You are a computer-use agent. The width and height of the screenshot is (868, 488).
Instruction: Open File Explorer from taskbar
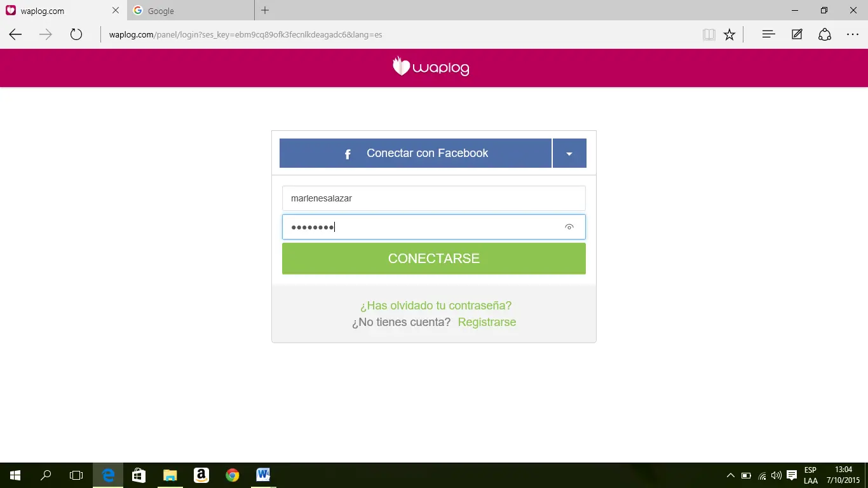[170, 475]
